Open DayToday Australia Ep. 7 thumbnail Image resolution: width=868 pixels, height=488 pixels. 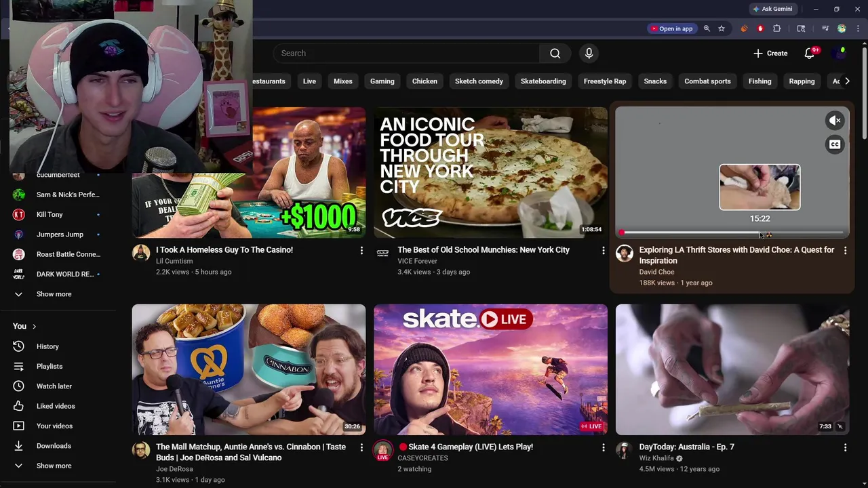[x=732, y=369]
